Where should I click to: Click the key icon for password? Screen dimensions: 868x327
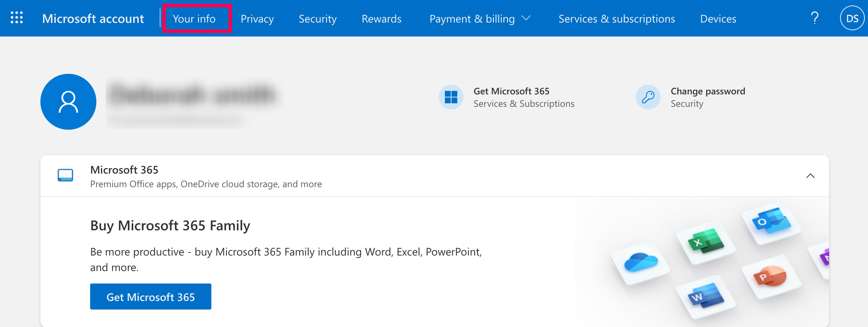[648, 97]
